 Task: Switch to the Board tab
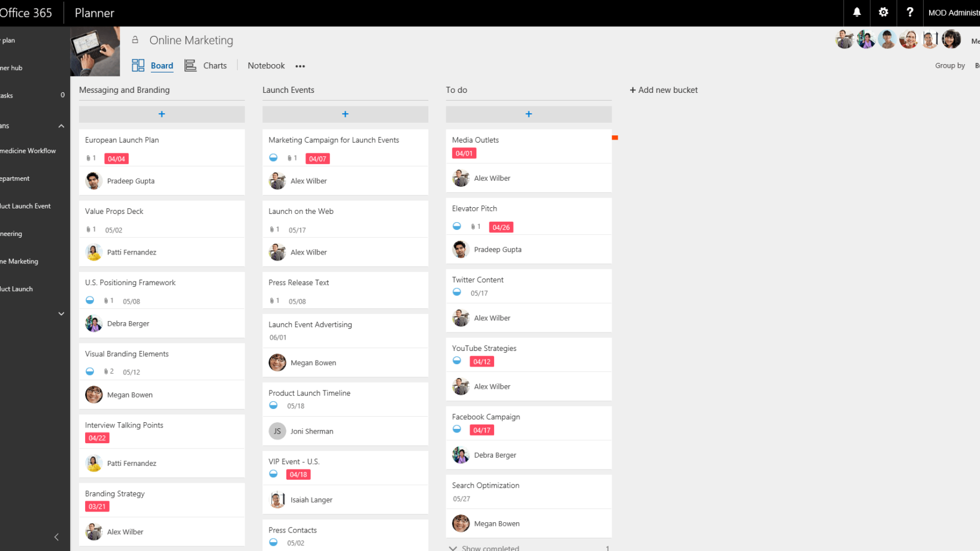coord(162,66)
